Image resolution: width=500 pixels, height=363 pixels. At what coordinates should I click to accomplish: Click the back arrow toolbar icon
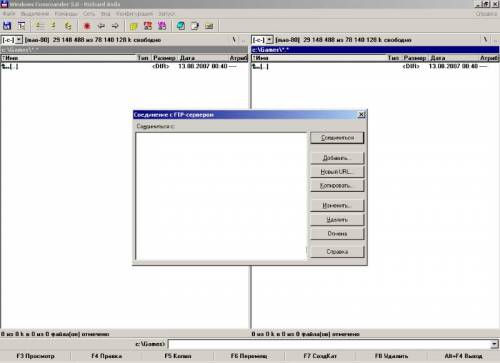(101, 26)
